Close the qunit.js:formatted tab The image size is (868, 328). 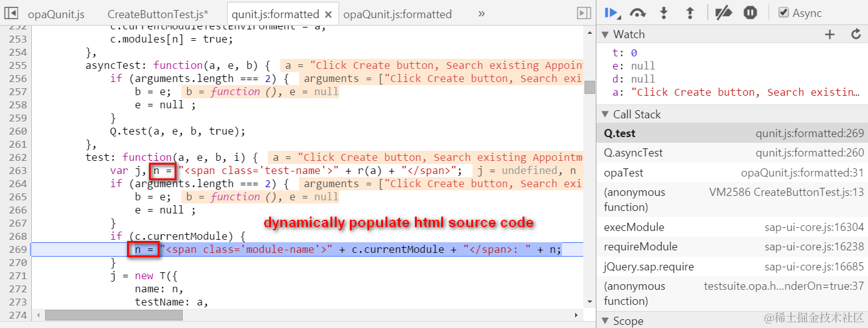click(x=328, y=14)
